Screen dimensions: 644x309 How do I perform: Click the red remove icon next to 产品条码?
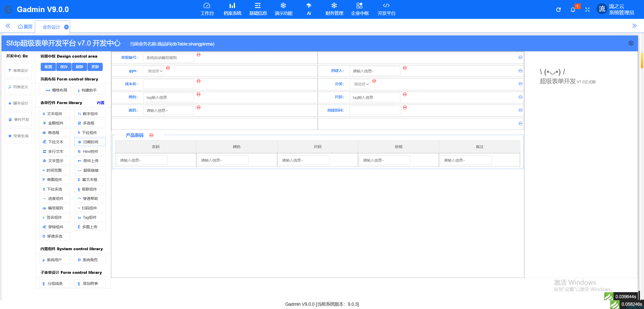pos(151,135)
